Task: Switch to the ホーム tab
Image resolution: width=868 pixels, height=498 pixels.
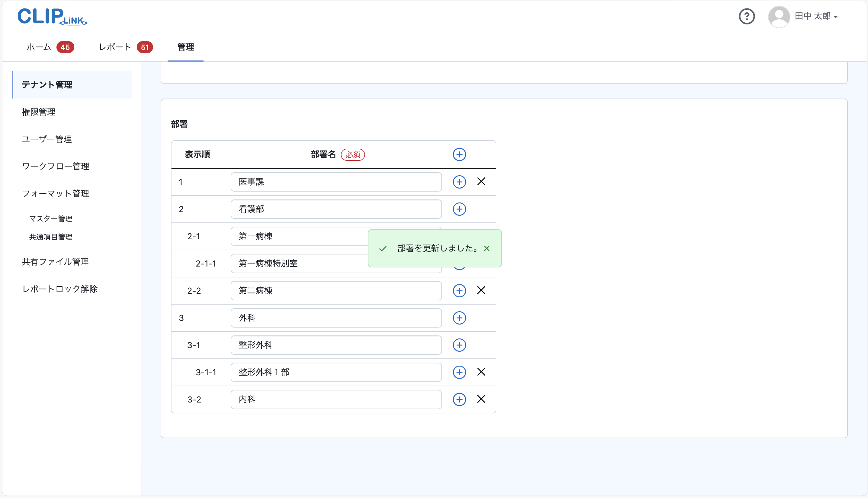Action: [39, 47]
